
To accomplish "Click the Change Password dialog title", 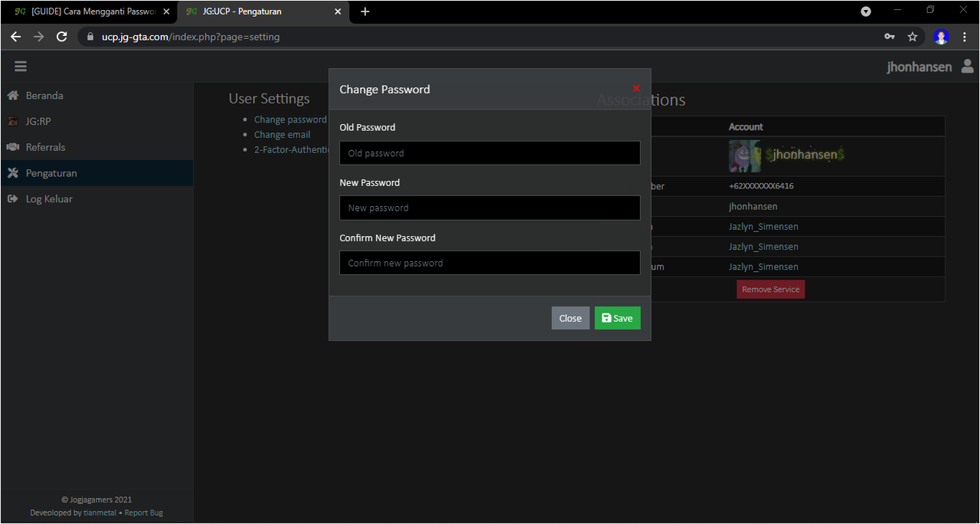I will [x=384, y=89].
